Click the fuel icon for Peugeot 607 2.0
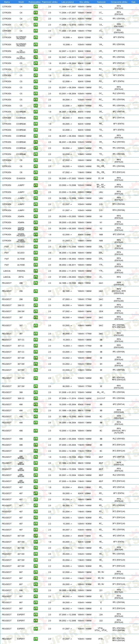The image size is (139, 644). click(36, 572)
